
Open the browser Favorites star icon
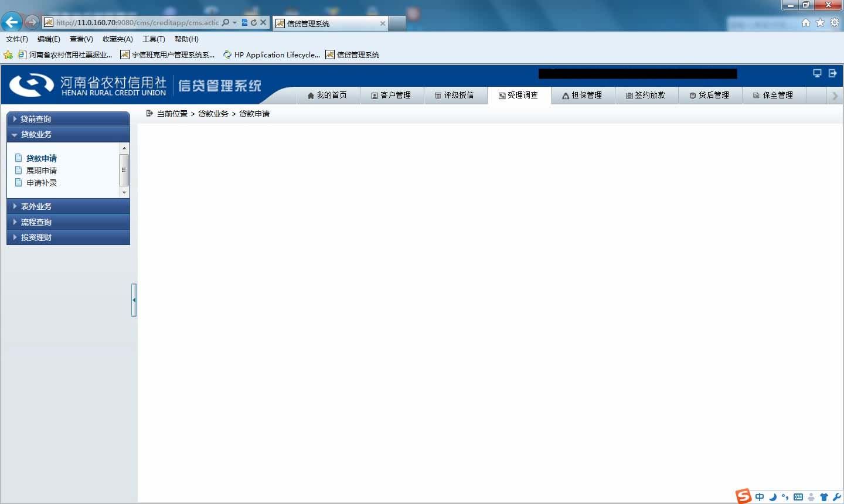click(820, 22)
